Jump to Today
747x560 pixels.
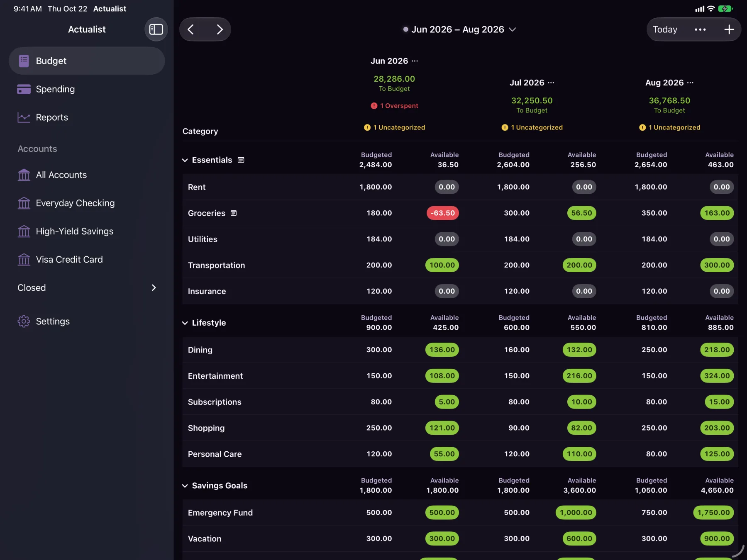click(665, 29)
